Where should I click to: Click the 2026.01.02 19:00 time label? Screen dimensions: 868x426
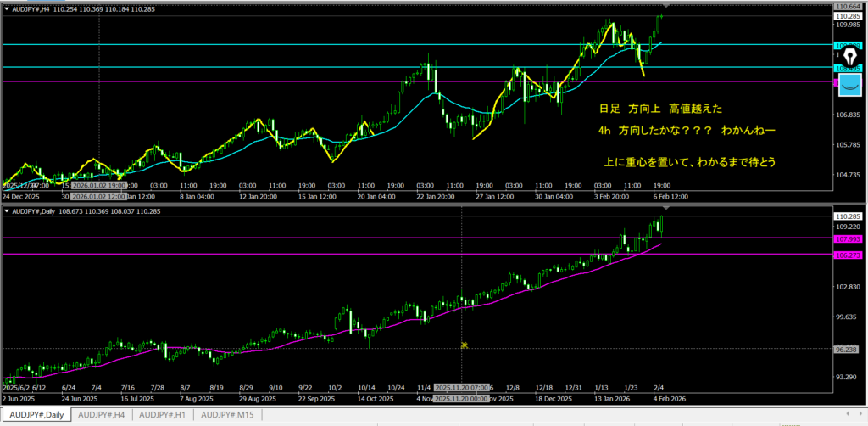(99, 184)
